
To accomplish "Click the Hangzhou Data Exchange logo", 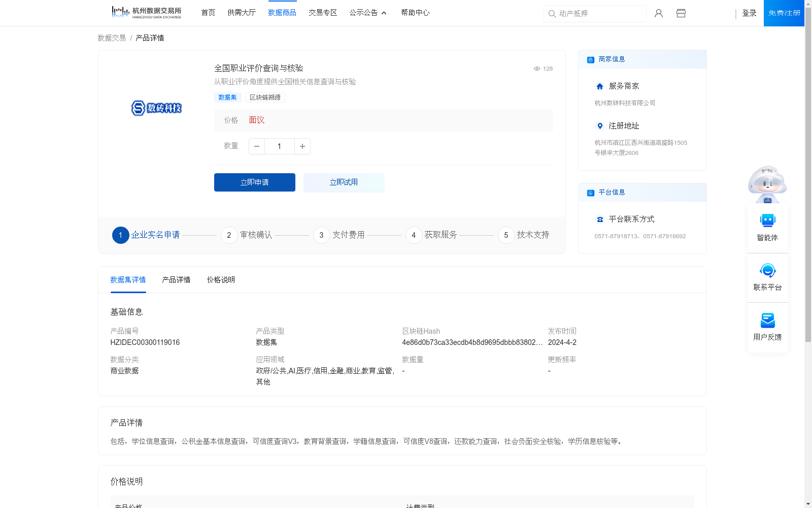I will click(x=146, y=13).
